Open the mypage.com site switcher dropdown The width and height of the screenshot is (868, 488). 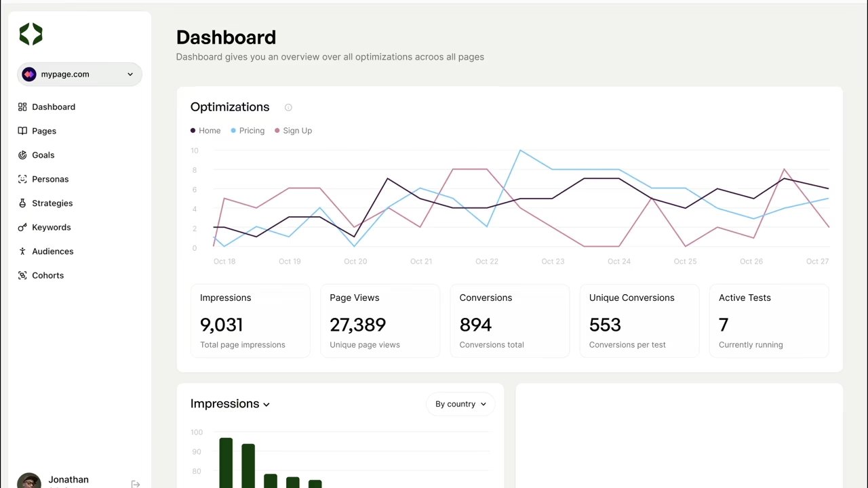tap(79, 74)
